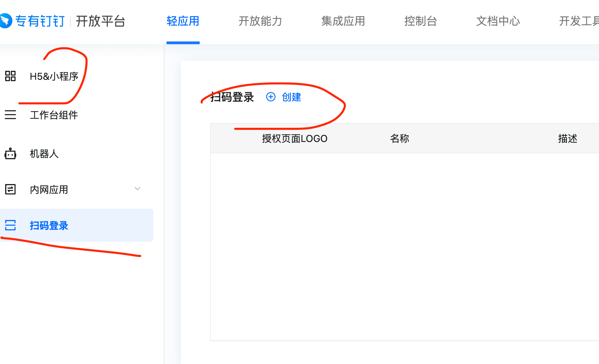Click the H5&小程序 grid icon
This screenshot has width=599, height=364.
[10, 76]
